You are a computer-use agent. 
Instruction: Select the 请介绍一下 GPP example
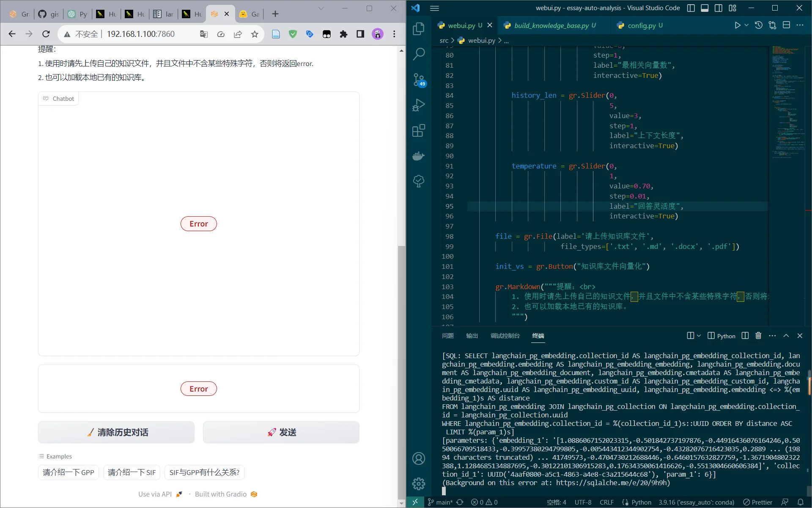[69, 472]
